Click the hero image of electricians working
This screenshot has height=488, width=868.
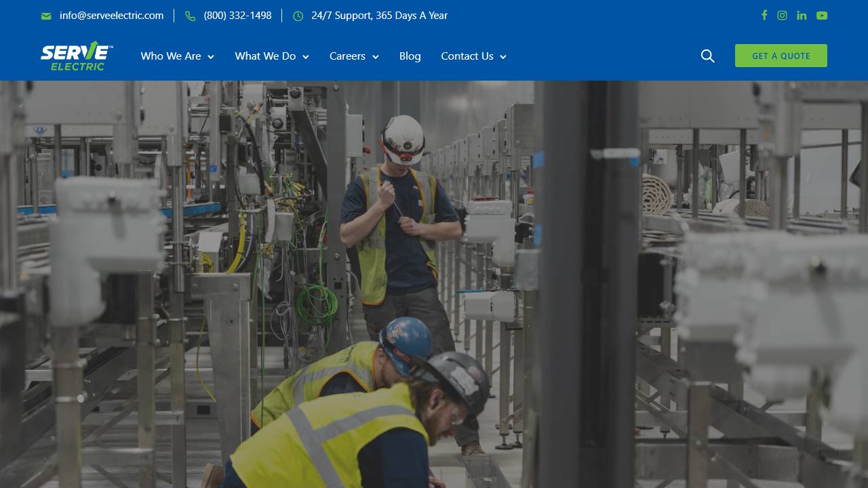434,285
